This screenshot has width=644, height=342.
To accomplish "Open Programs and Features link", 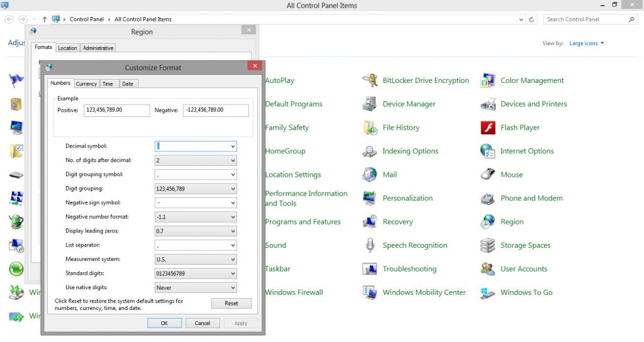I will click(x=303, y=222).
